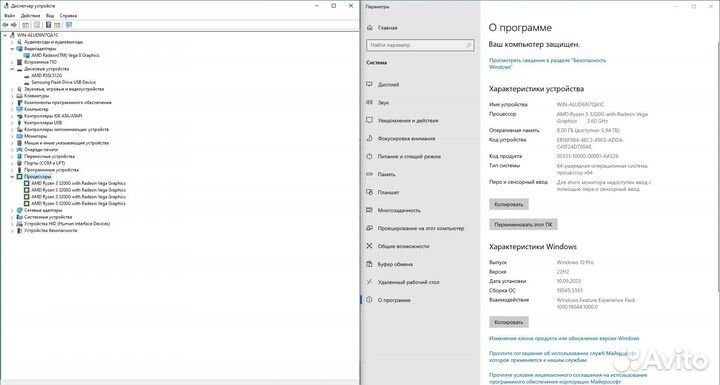
Task: Toggle the action pane toolbar icon
Action: (x=57, y=25)
